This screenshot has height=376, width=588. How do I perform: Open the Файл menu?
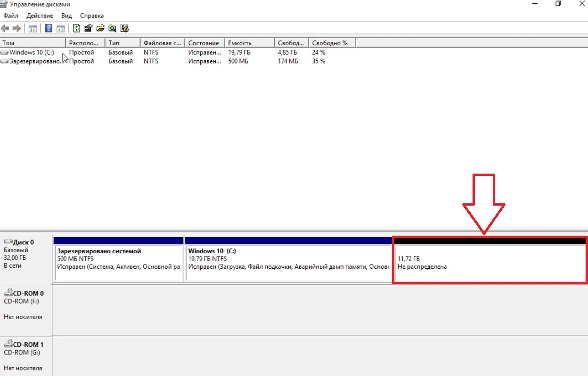click(x=10, y=16)
